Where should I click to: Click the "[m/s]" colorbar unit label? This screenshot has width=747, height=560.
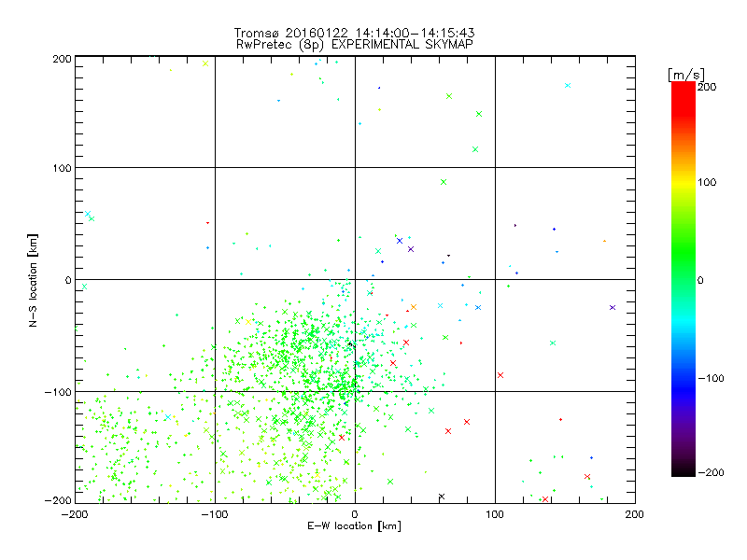click(x=685, y=75)
